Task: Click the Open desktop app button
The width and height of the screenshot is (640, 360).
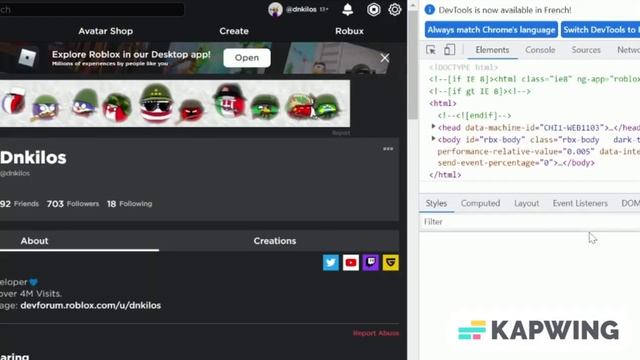Action: [x=247, y=58]
